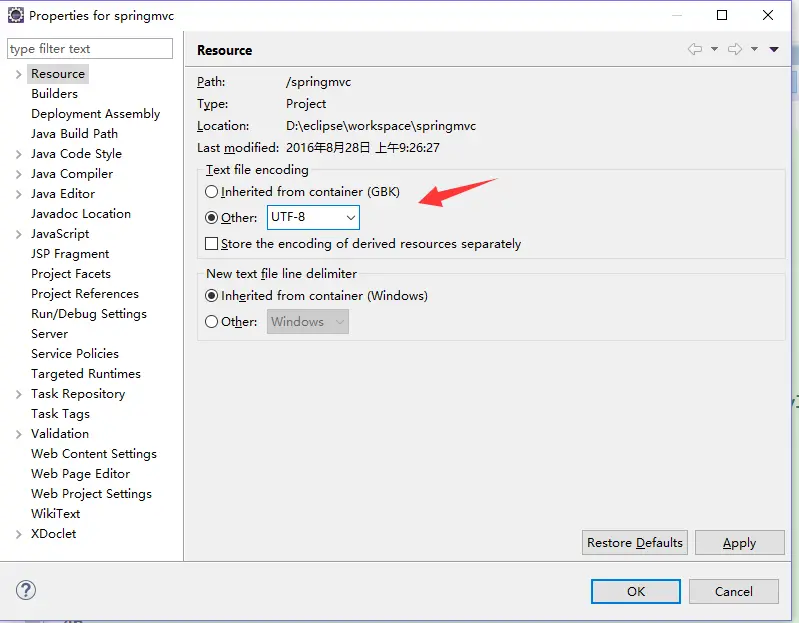The height and width of the screenshot is (623, 799).
Task: Click the Eclipse icon in title bar
Action: (x=16, y=15)
